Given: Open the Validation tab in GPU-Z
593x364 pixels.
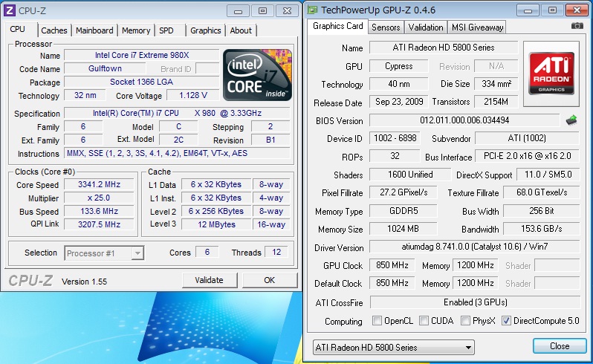Looking at the screenshot, I should point(426,27).
